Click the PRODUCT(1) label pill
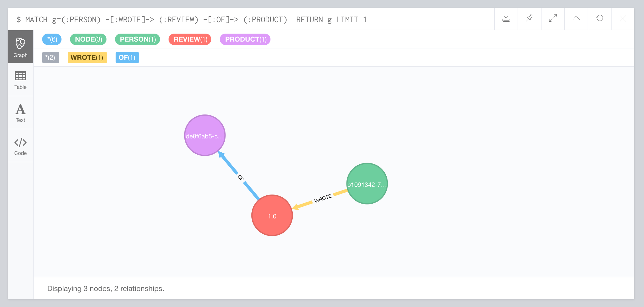 coord(245,39)
